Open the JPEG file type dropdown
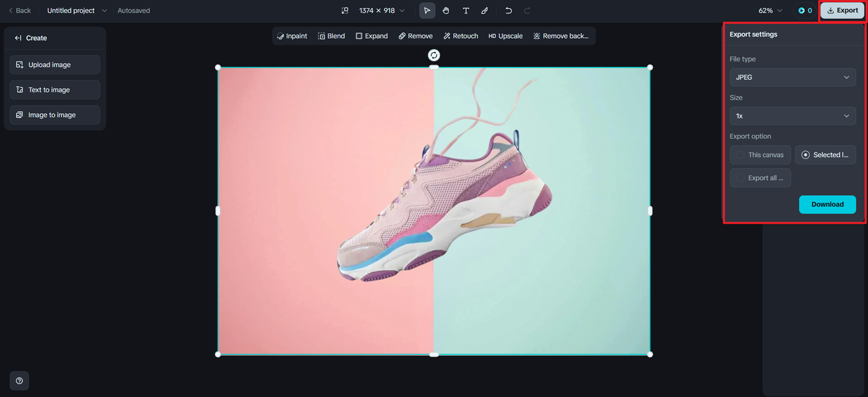 click(x=793, y=77)
